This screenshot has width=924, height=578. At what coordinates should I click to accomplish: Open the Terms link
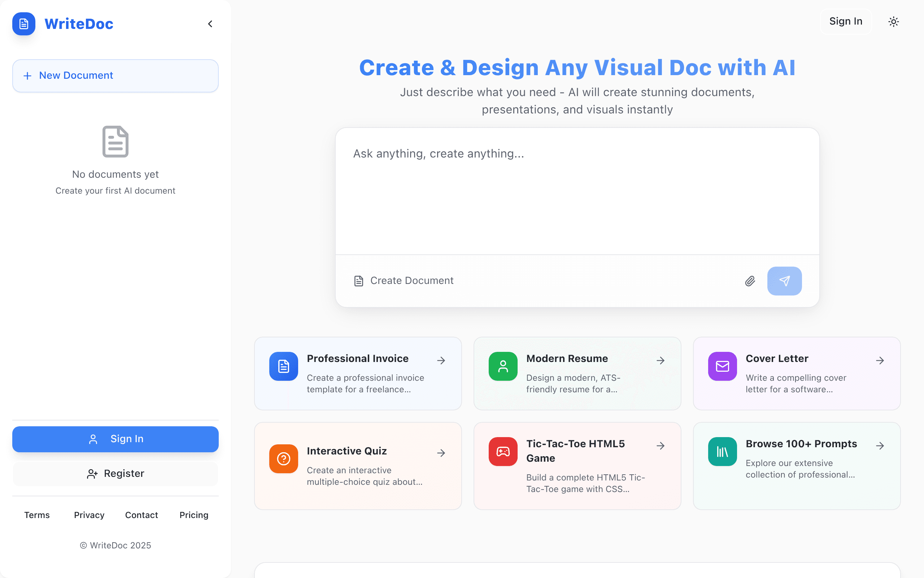(37, 515)
